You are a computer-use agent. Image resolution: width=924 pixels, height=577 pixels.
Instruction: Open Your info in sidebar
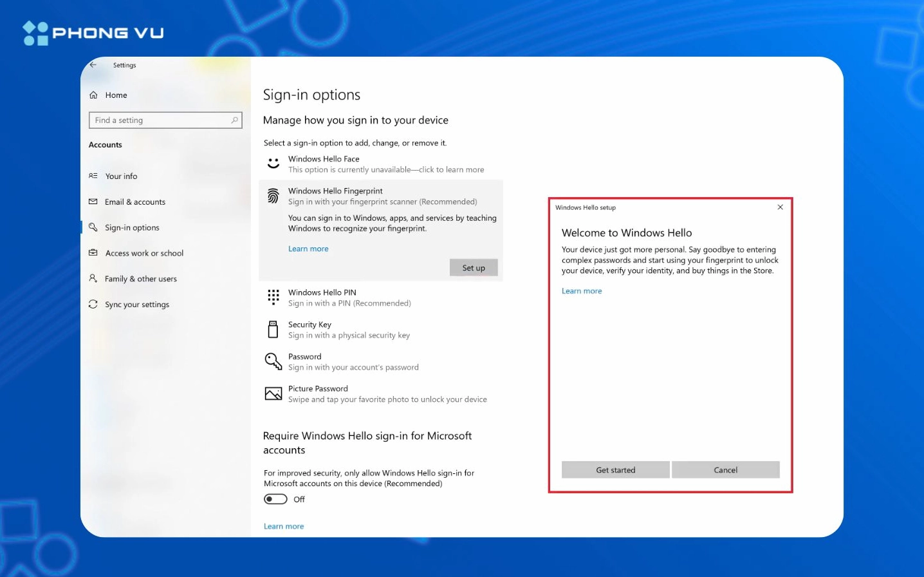[121, 176]
